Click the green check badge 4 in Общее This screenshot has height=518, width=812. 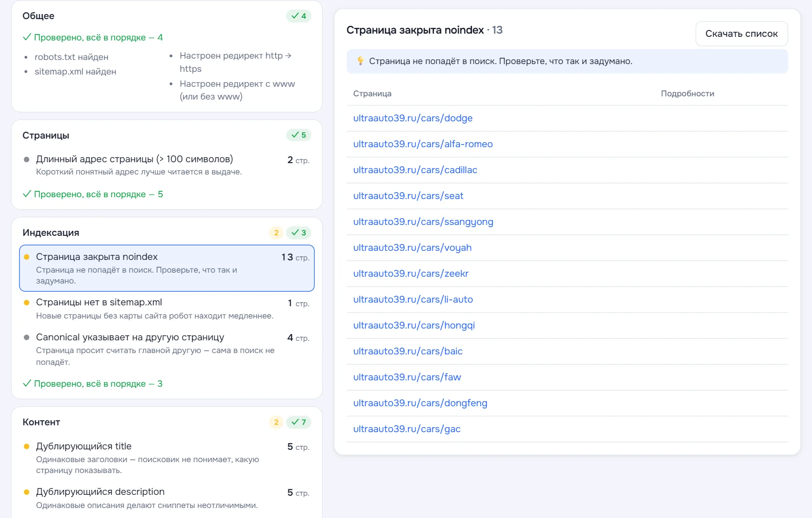[299, 16]
